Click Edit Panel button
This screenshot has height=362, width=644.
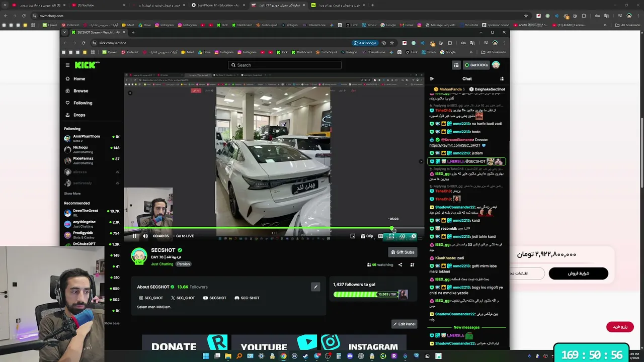pos(404,324)
